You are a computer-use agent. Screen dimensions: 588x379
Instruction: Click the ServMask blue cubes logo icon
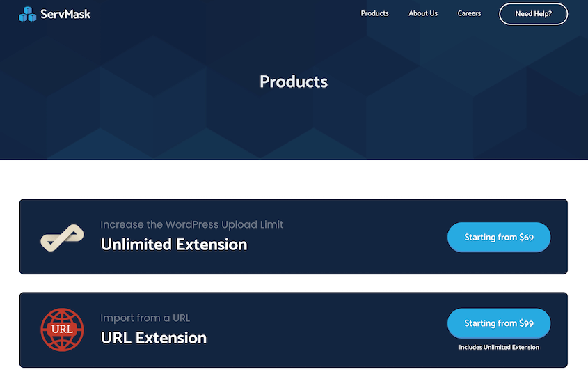tap(27, 14)
